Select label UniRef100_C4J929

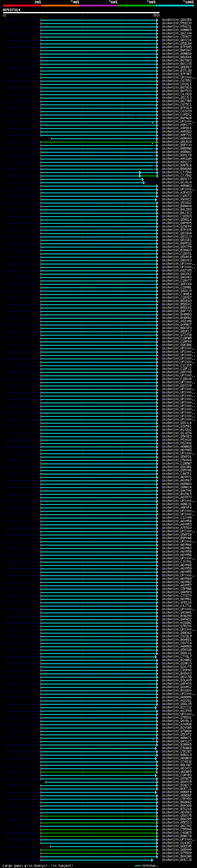point(177,94)
